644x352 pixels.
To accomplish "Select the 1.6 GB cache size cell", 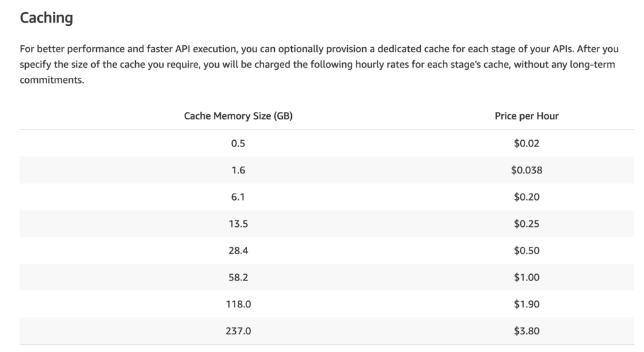I will pos(238,170).
